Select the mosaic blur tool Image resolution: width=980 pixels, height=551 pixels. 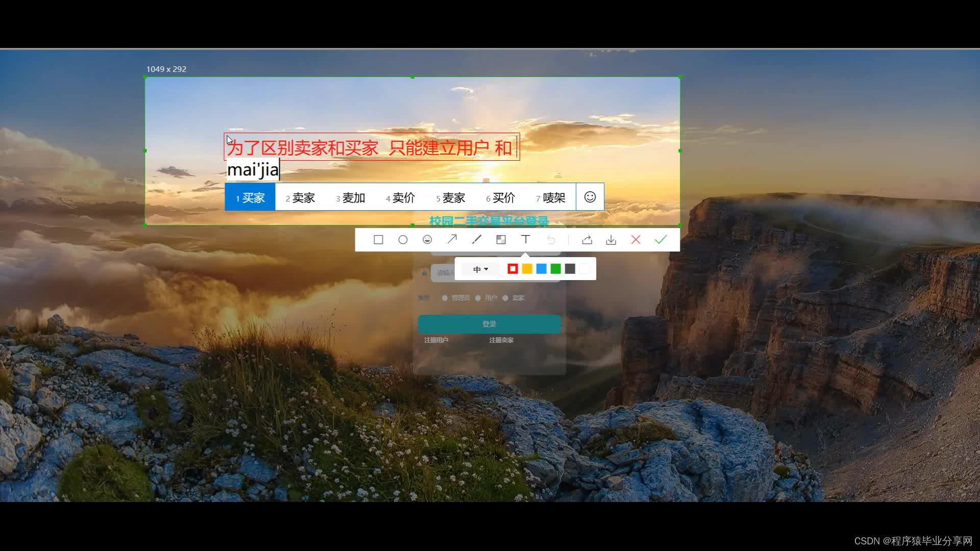click(x=501, y=240)
